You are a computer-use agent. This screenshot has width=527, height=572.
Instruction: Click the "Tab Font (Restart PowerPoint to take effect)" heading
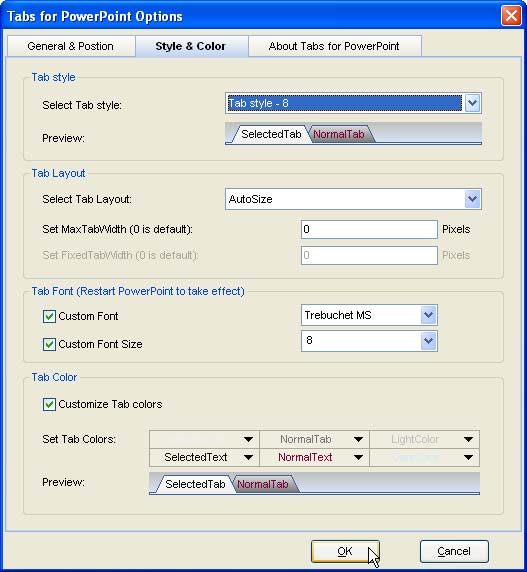[x=138, y=291]
